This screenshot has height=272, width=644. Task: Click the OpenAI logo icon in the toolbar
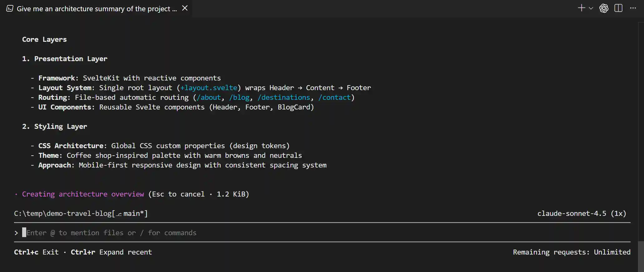pyautogui.click(x=604, y=8)
